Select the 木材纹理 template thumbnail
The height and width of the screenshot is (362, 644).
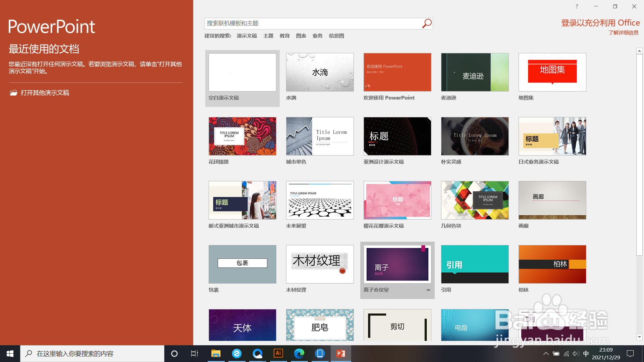tap(320, 264)
